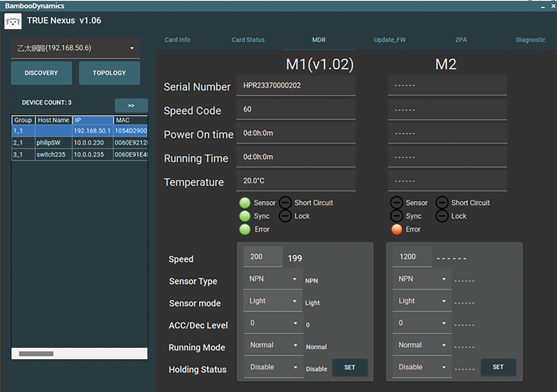This screenshot has height=392, width=557.
Task: Click M2 Serial Number field
Action: tap(447, 86)
